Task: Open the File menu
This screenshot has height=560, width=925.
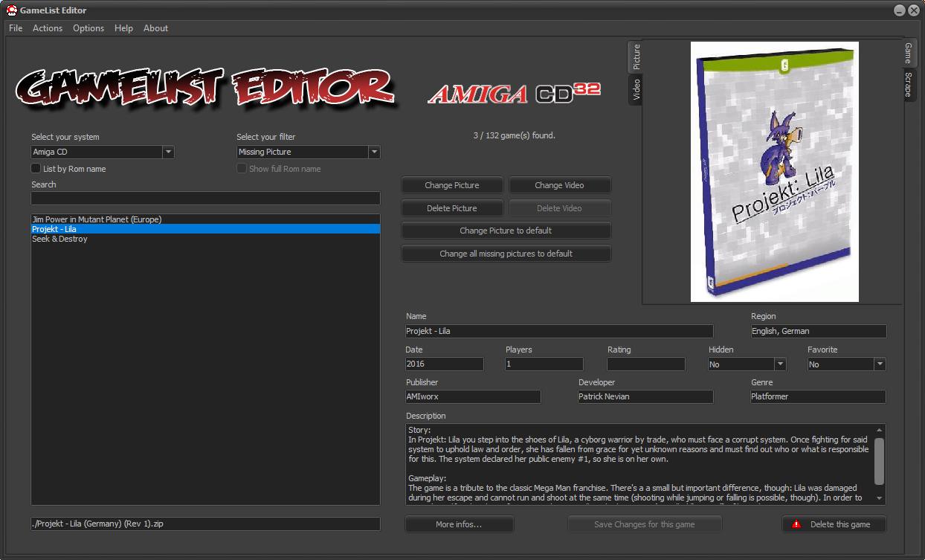Action: point(16,28)
